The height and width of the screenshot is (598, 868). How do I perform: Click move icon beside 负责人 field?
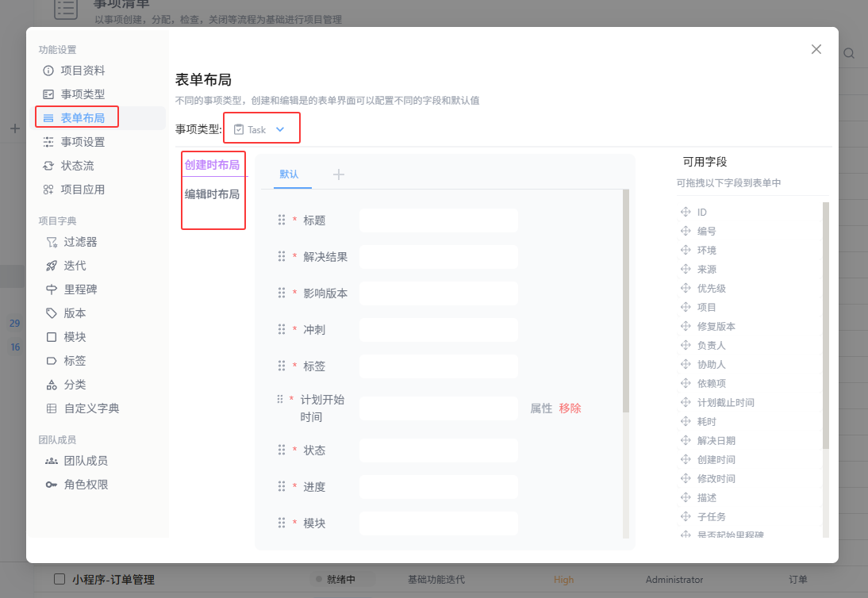tap(686, 345)
